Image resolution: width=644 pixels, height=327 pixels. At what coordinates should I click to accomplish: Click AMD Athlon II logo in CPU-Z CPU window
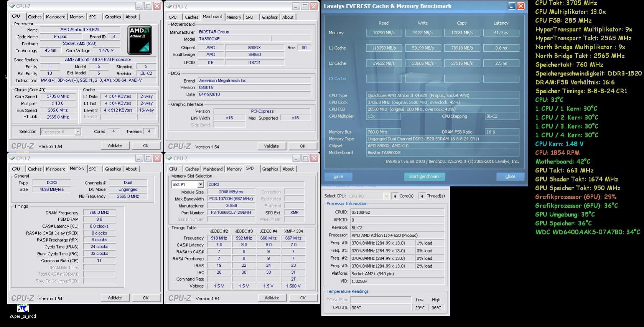140,40
